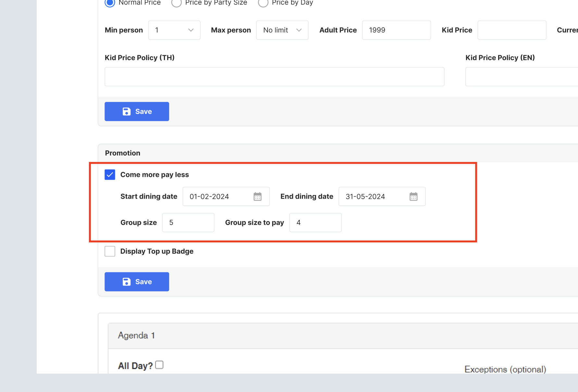Click Save button in the pricing section
The width and height of the screenshot is (578, 392).
click(x=137, y=112)
